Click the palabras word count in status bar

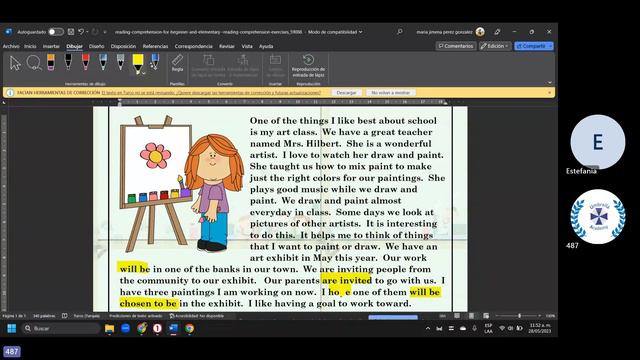click(44, 316)
